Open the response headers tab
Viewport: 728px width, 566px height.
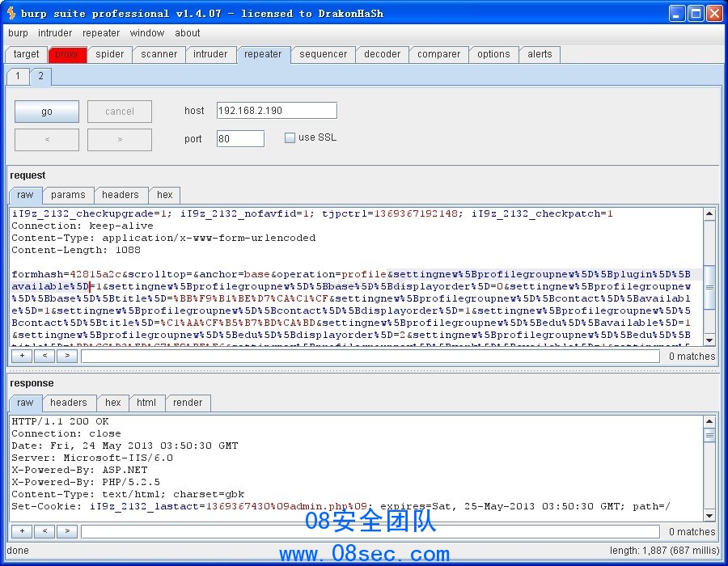[69, 403]
